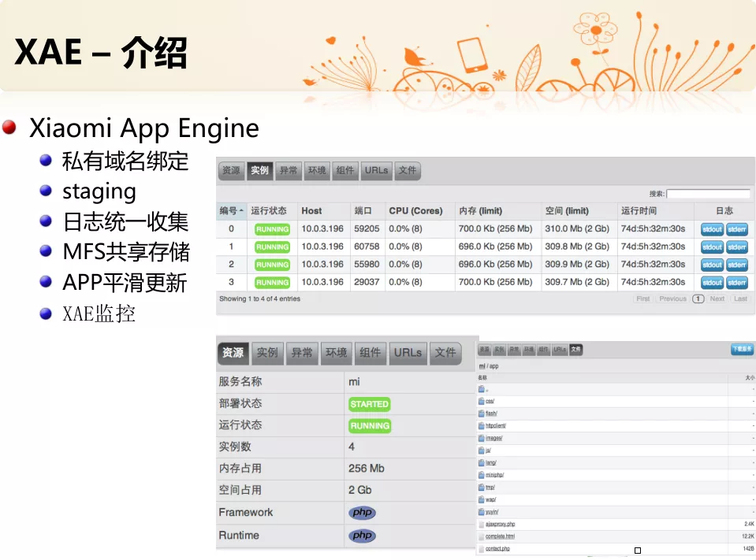This screenshot has height=560, width=756.
Task: Click the file icon beside ajaxproxy.php
Action: pos(481,524)
